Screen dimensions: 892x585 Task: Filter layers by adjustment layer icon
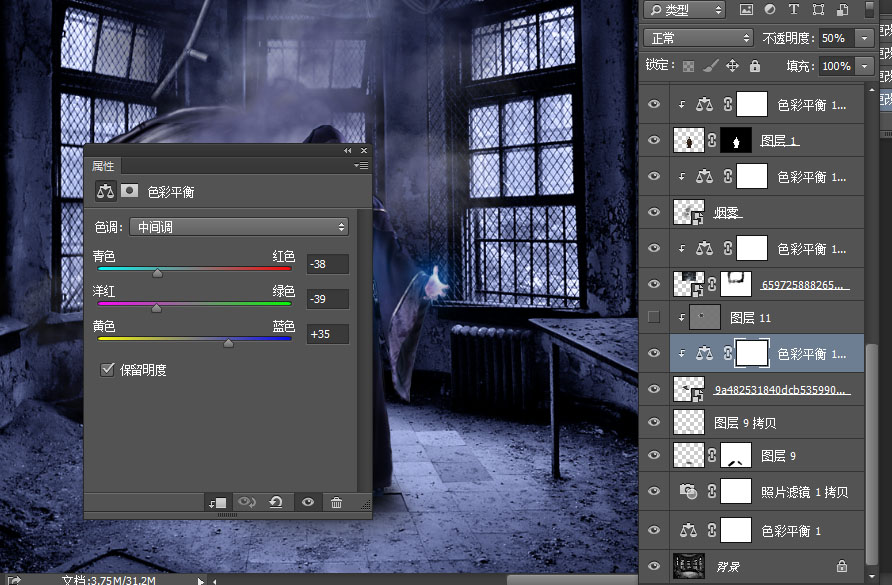[770, 10]
